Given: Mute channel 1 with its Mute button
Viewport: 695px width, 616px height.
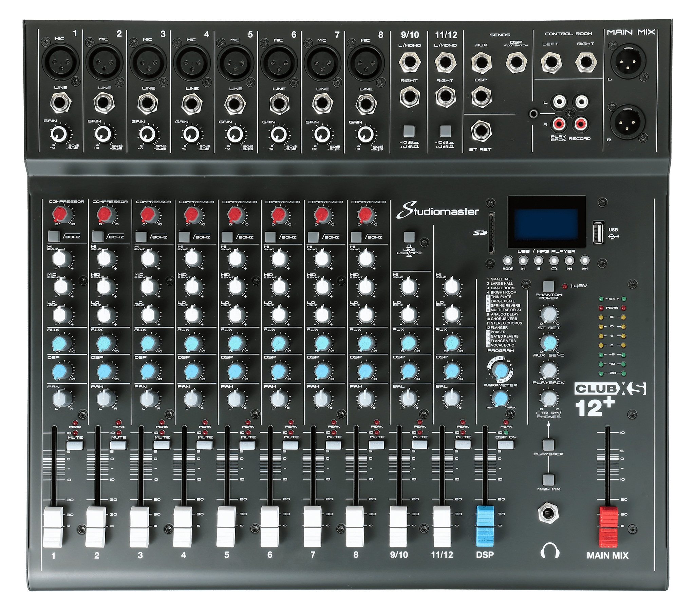Looking at the screenshot, I should coord(75,445).
